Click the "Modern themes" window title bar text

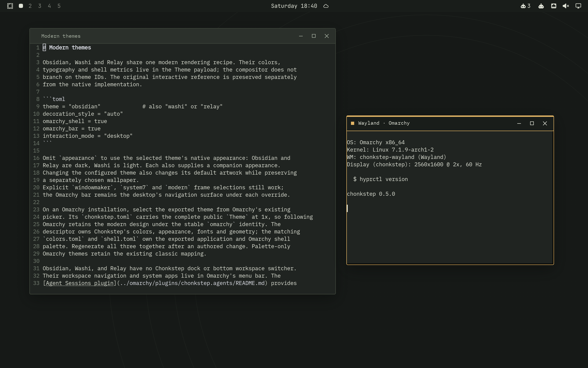(x=61, y=36)
